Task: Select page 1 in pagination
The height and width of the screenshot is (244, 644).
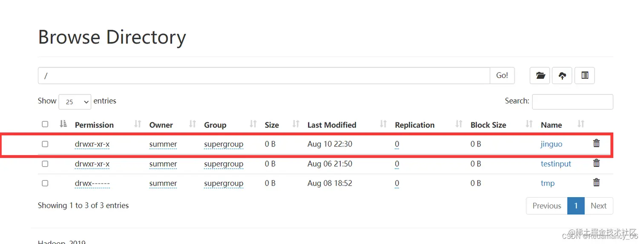Action: click(576, 206)
